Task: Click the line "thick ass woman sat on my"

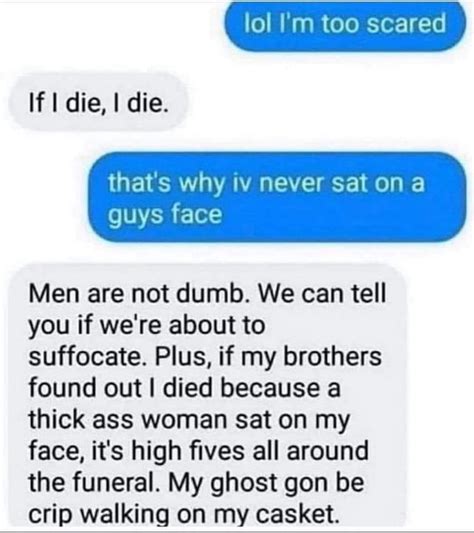Action: point(189,420)
